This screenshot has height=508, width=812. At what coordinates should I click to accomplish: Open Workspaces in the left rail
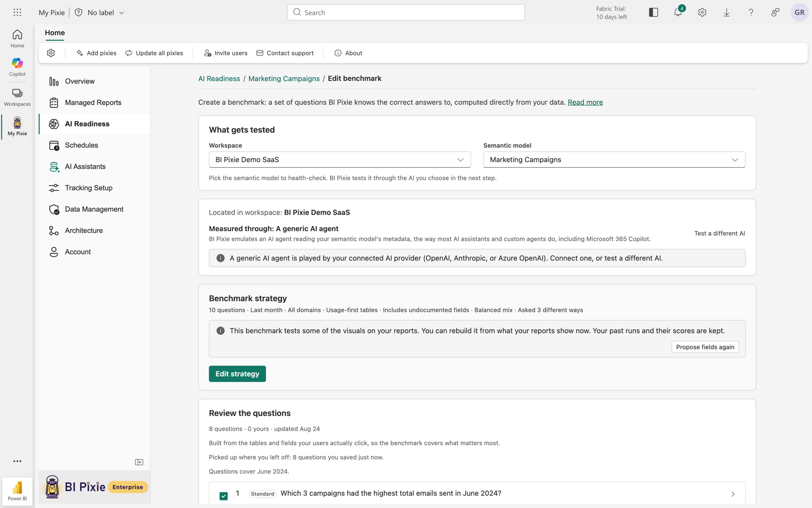click(x=17, y=97)
